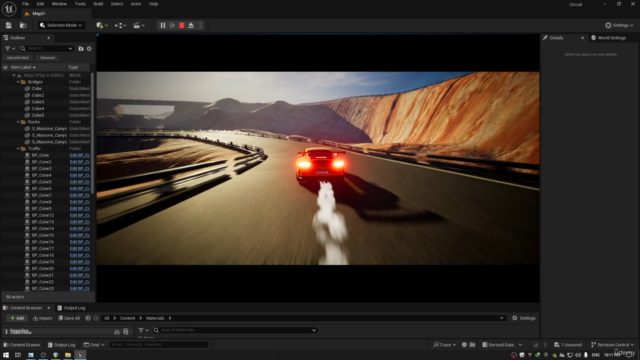640x360 pixels.
Task: Click the Materials breadcrumb folder
Action: [x=155, y=318]
